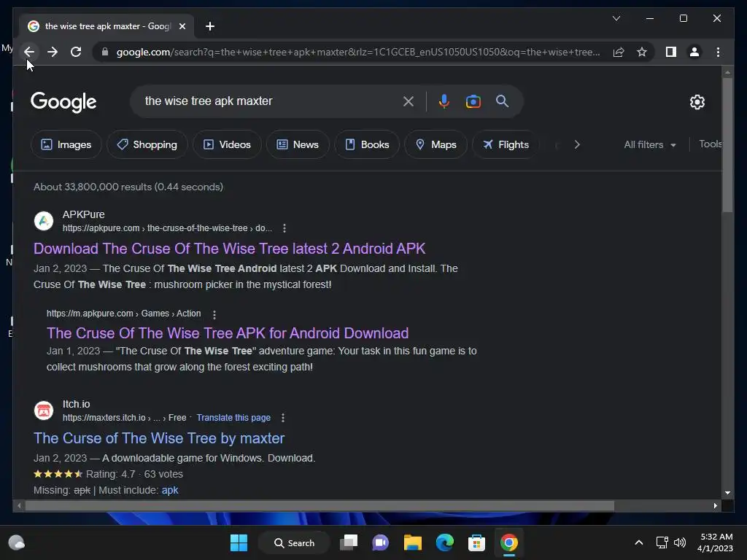Open The Curse of The Wise Tree by maxter
The height and width of the screenshot is (560, 747).
[159, 438]
